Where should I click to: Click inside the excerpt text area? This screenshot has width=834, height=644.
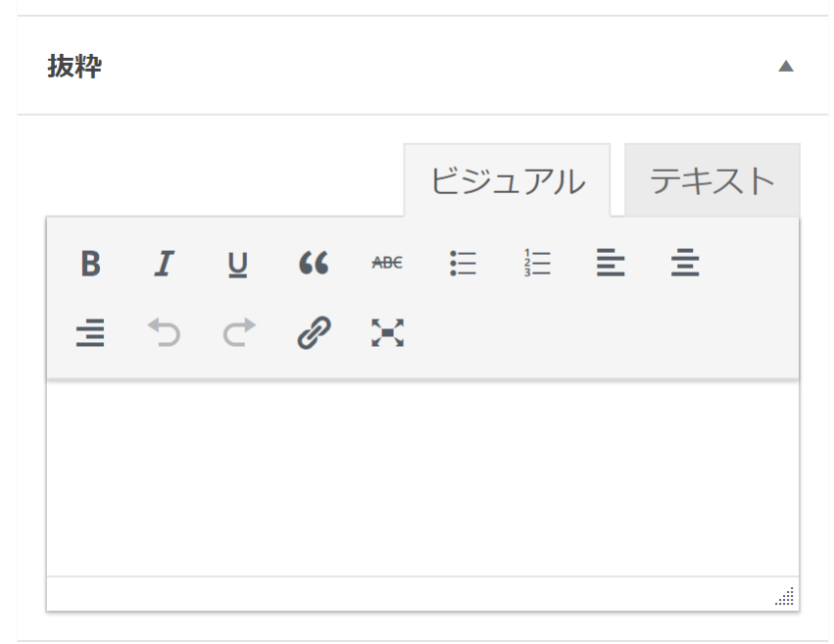(421, 477)
